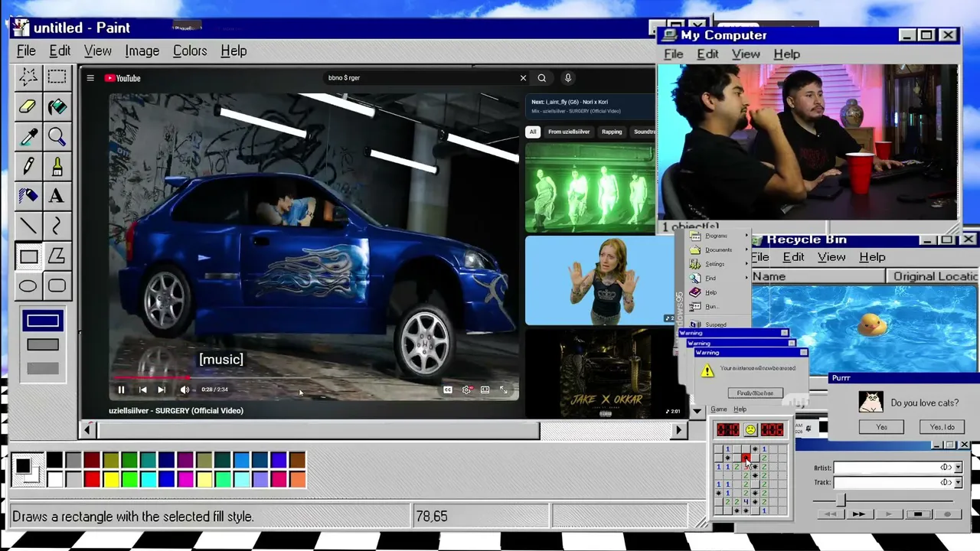The height and width of the screenshot is (551, 980).
Task: Open the Help menu in Recycle Bin
Action: tap(872, 257)
